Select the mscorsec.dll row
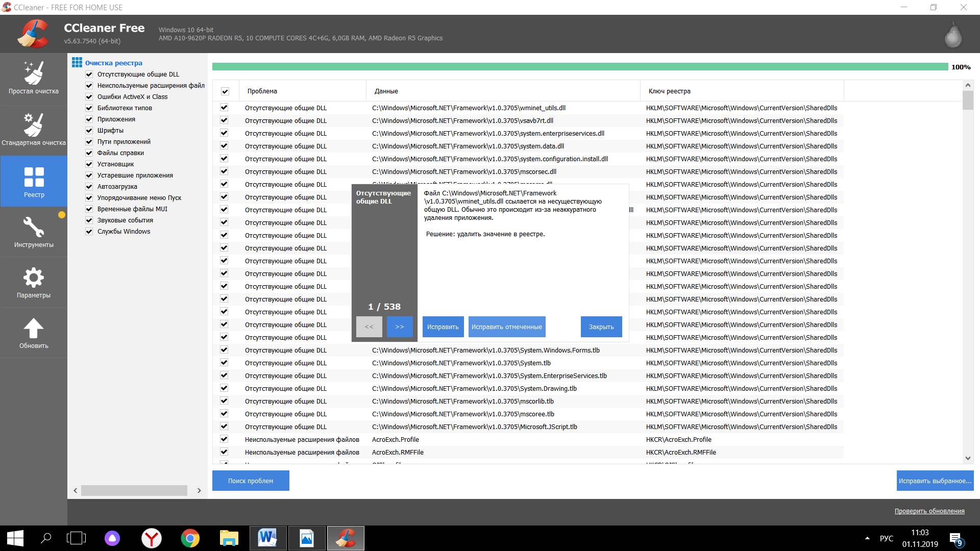This screenshot has width=980, height=551. pos(528,171)
